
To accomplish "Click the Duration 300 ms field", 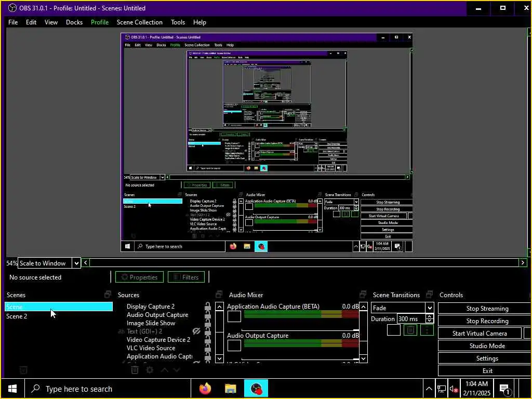I will click(x=411, y=318).
